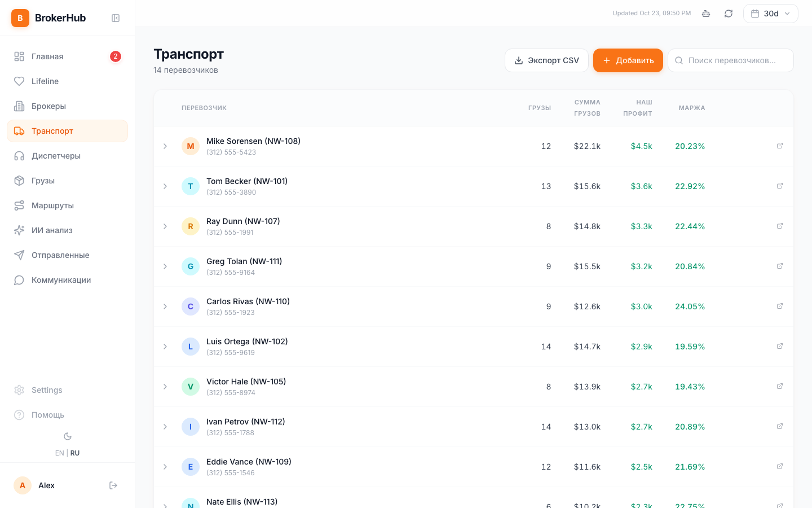Focus the Поиск перевозчиков search field

coord(730,60)
